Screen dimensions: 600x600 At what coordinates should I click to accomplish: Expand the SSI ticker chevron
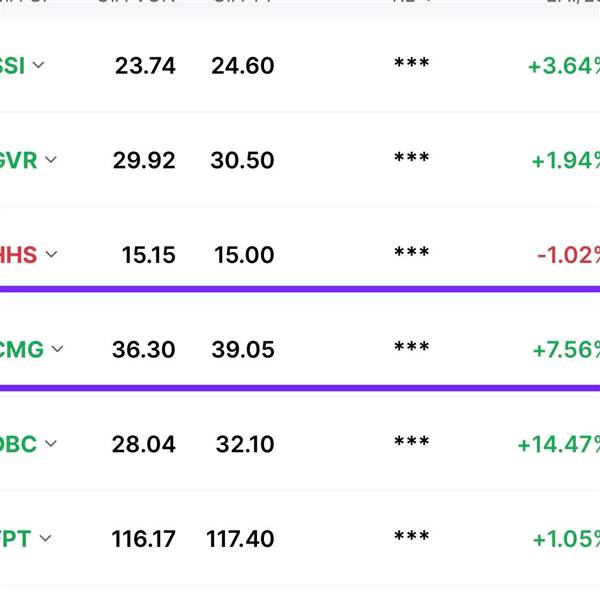click(x=38, y=65)
